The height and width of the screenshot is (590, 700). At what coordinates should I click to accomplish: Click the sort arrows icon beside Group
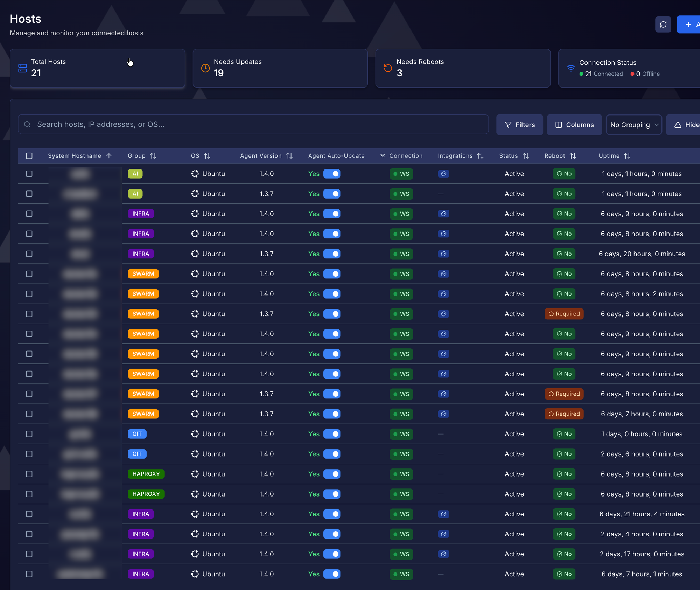tap(153, 156)
